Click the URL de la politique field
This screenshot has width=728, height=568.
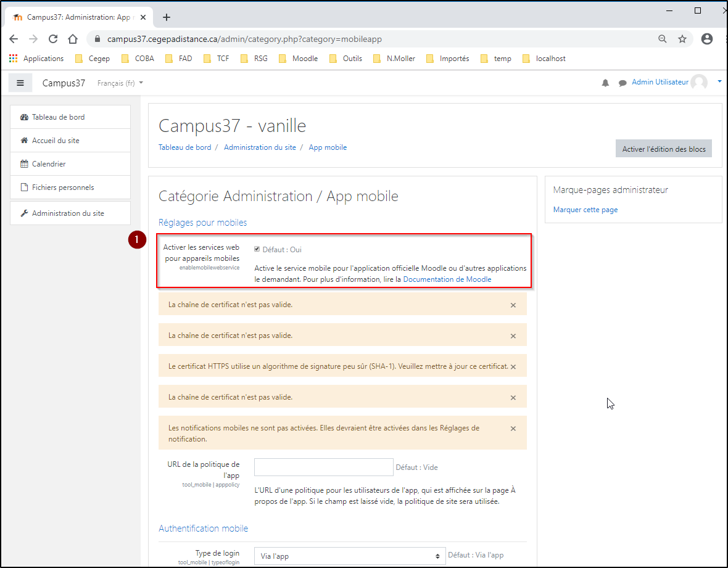click(324, 467)
